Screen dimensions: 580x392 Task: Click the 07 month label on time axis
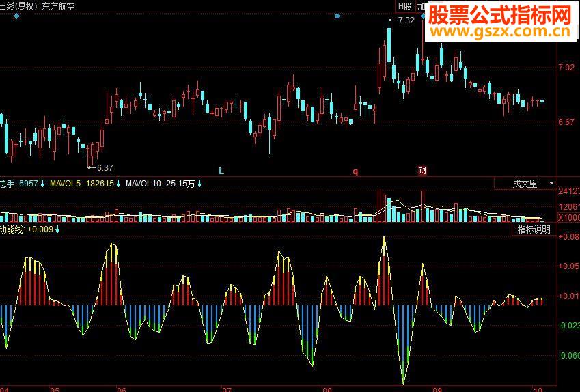227,389
